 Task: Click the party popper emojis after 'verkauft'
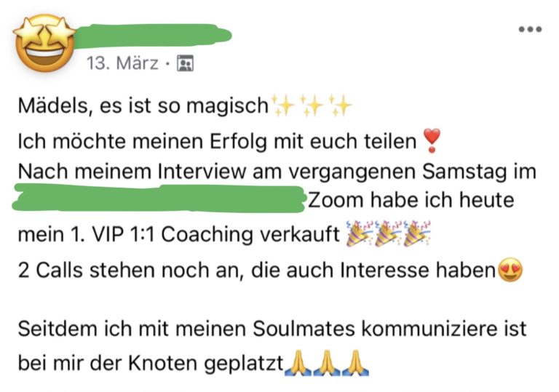click(x=388, y=233)
